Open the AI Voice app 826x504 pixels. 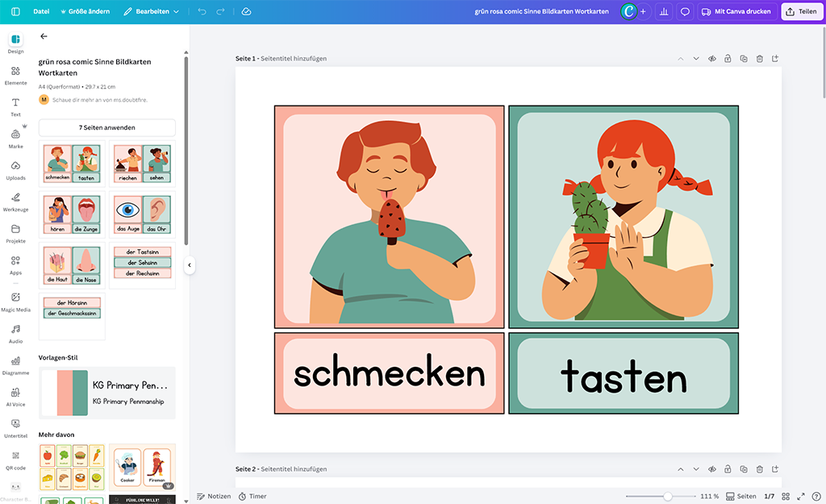tap(15, 397)
